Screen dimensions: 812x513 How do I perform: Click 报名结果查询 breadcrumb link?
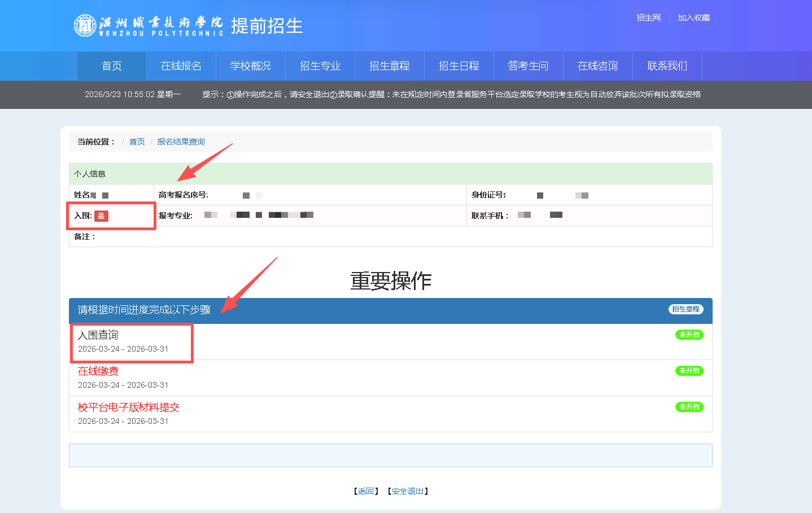click(x=181, y=142)
